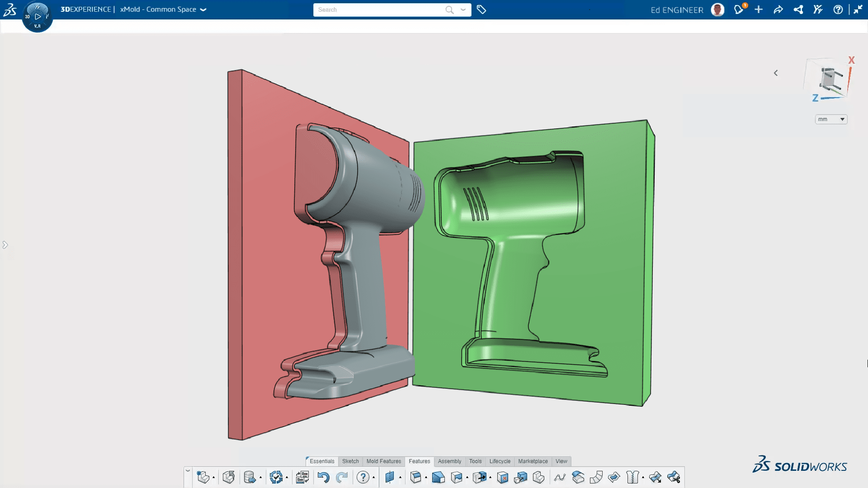Viewport: 868px width, 488px height.
Task: Open the Marketplace tab
Action: pos(533,460)
